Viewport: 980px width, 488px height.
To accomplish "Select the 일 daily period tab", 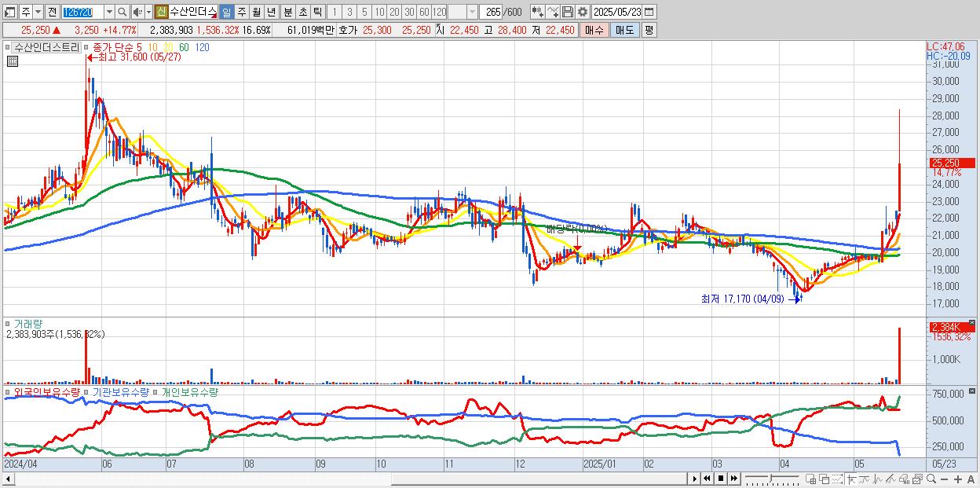I will click(226, 12).
